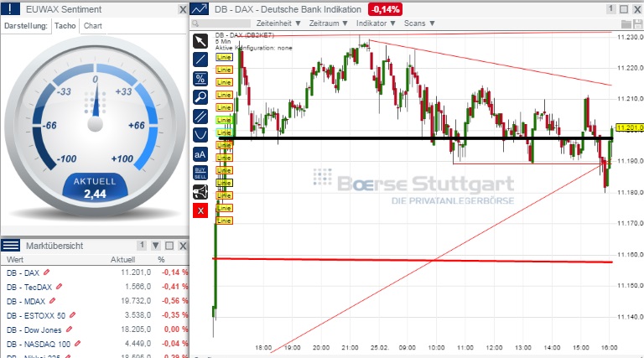Click the Aktuell column header
Screen dimensions: 644x358
[122, 259]
